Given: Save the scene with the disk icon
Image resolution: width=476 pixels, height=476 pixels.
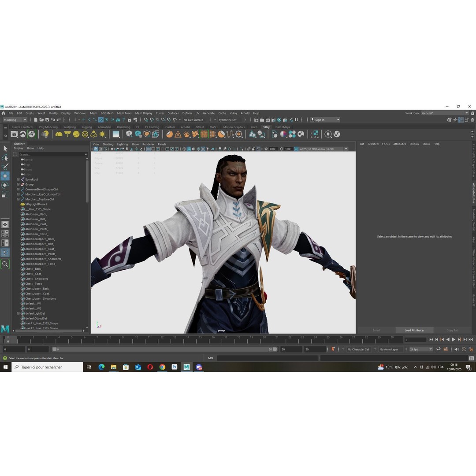Looking at the screenshot, I should [x=47, y=120].
